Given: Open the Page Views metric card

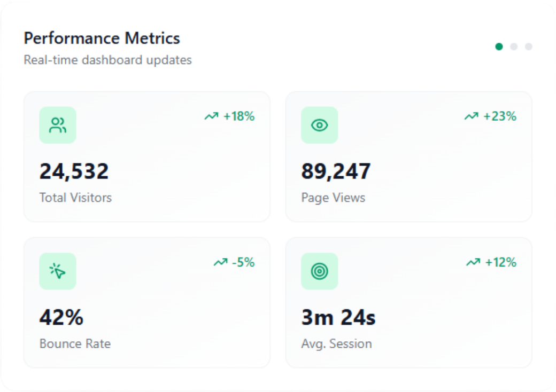Looking at the screenshot, I should (408, 156).
